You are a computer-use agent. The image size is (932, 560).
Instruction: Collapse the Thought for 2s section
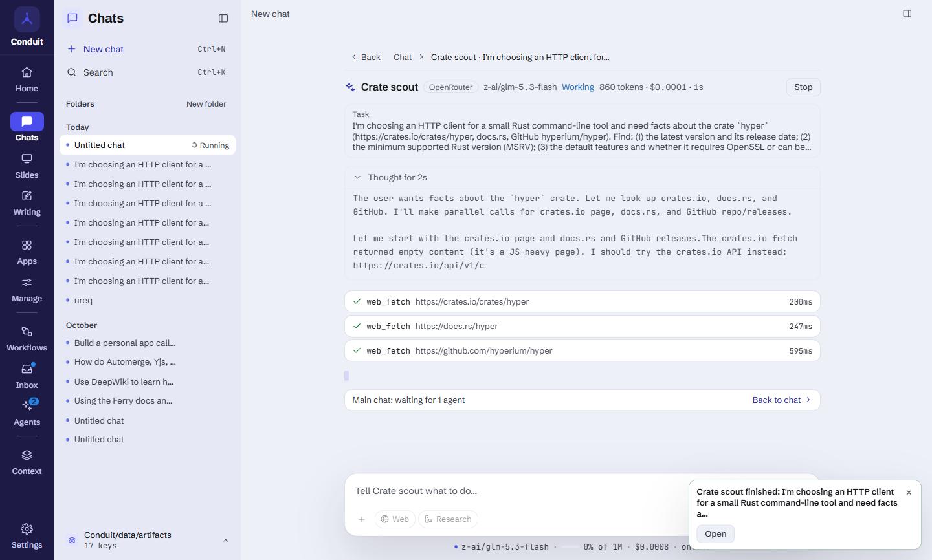point(582,178)
